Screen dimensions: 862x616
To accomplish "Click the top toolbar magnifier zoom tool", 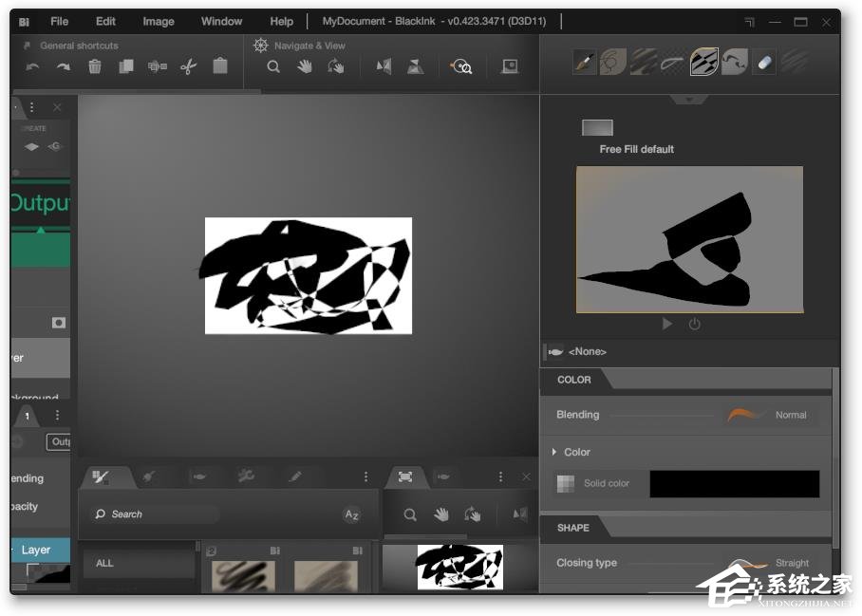I will [273, 66].
